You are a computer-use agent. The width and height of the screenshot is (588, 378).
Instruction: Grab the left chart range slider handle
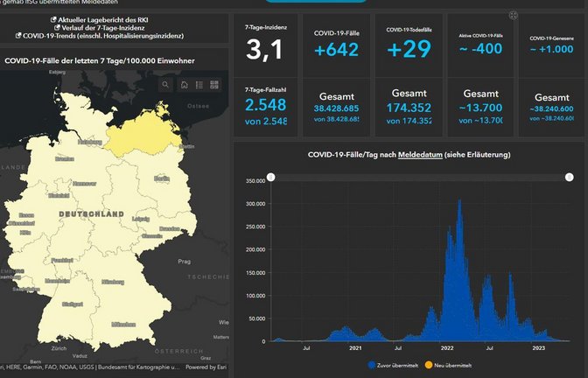pyautogui.click(x=270, y=177)
